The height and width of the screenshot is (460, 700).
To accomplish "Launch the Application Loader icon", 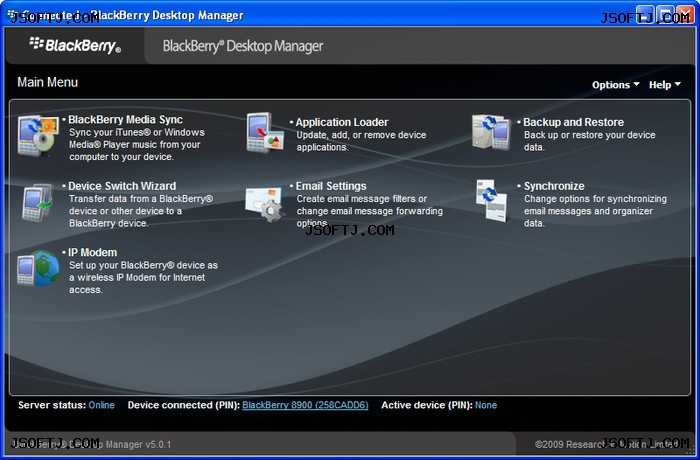I will (265, 133).
